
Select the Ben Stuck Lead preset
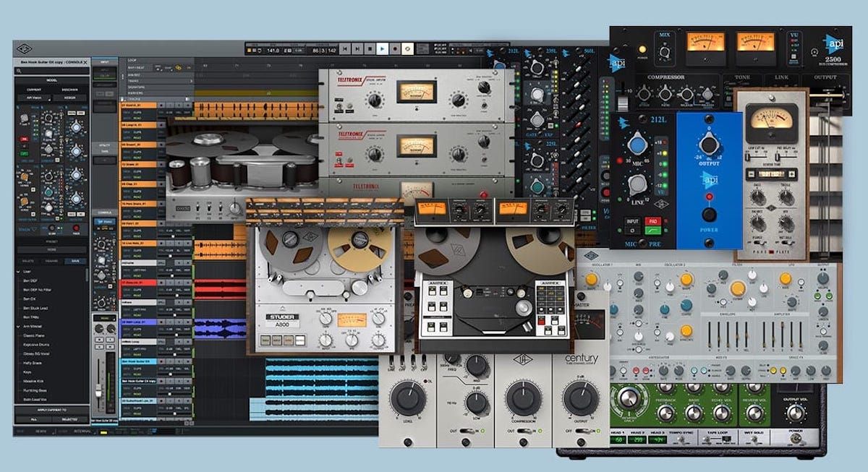click(x=35, y=309)
